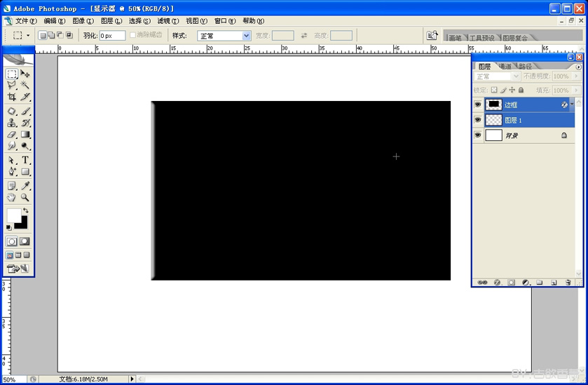The width and height of the screenshot is (588, 385).
Task: Choose Intersect with Selection mode button
Action: pyautogui.click(x=69, y=35)
